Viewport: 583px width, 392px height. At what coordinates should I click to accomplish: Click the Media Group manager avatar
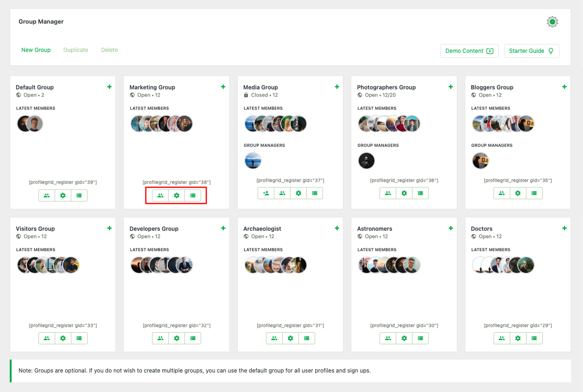click(x=253, y=161)
